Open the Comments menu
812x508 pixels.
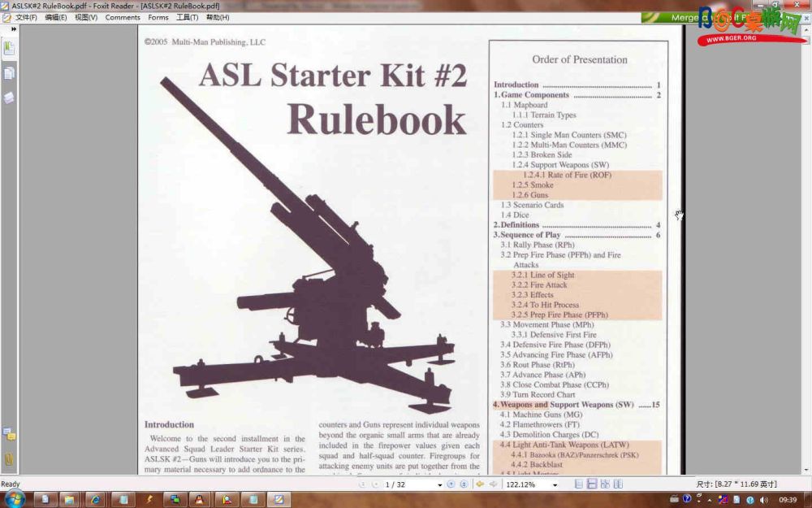(x=123, y=17)
